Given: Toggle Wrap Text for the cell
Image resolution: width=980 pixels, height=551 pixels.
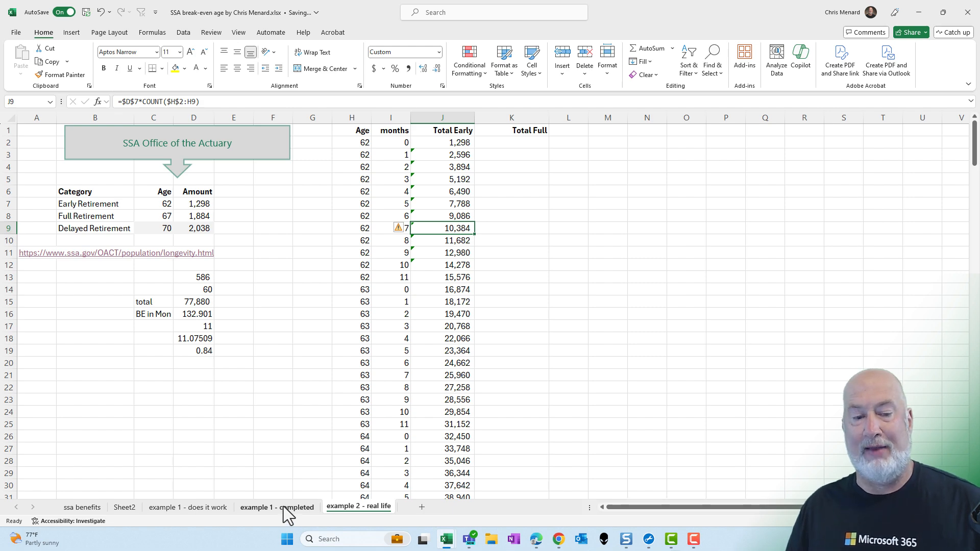Looking at the screenshot, I should tap(312, 52).
